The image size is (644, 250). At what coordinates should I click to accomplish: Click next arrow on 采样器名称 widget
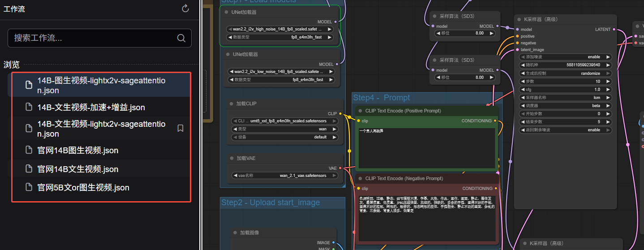(608, 97)
